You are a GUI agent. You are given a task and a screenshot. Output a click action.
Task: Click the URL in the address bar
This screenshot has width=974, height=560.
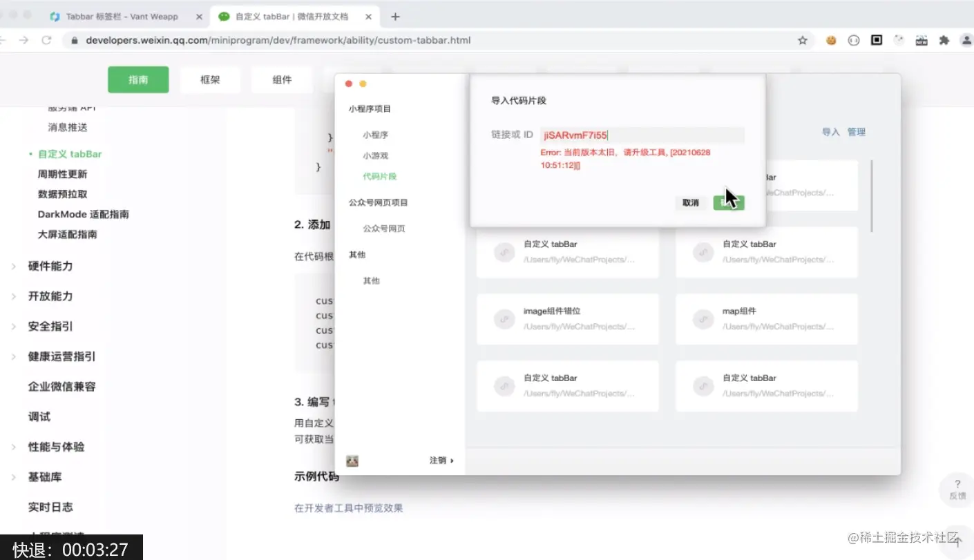(278, 40)
